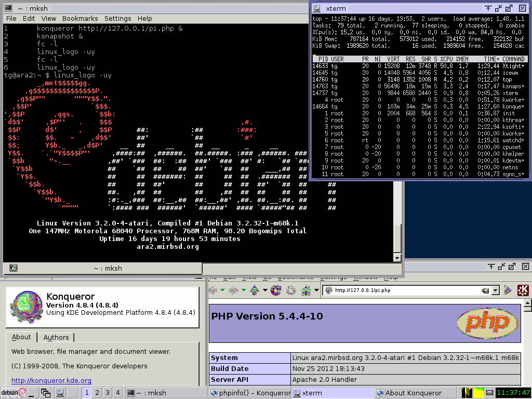This screenshot has height=399, width=532.
Task: Click the mail envelope tray icon
Action: tap(489, 393)
